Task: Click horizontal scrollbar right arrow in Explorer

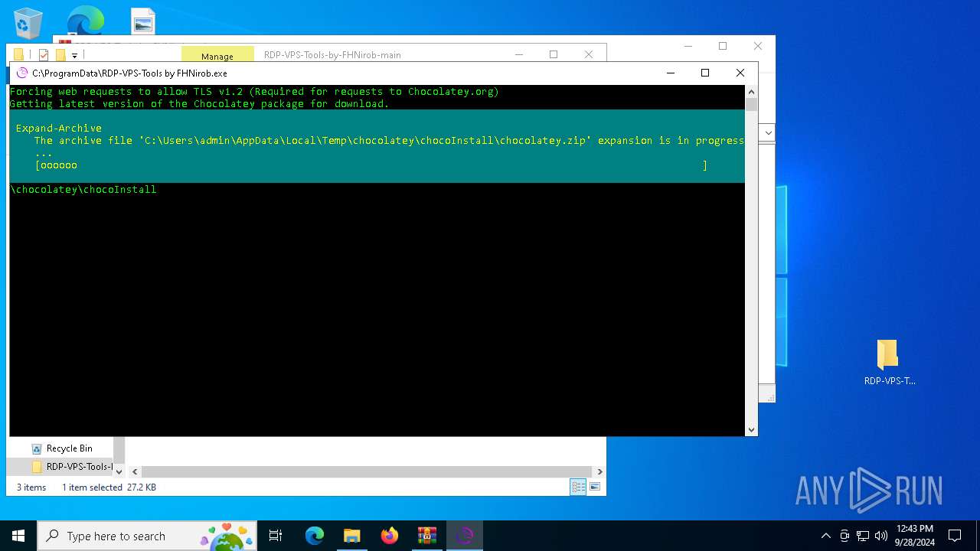Action: click(599, 471)
